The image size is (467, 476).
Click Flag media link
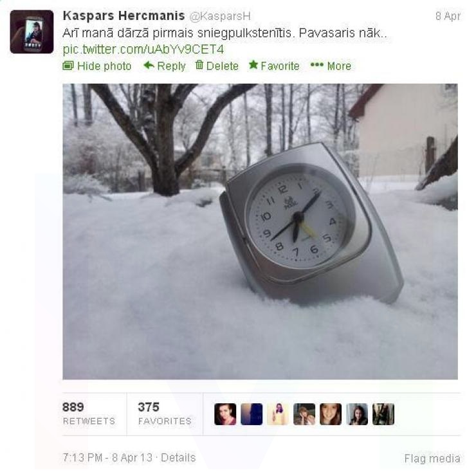pos(432,458)
